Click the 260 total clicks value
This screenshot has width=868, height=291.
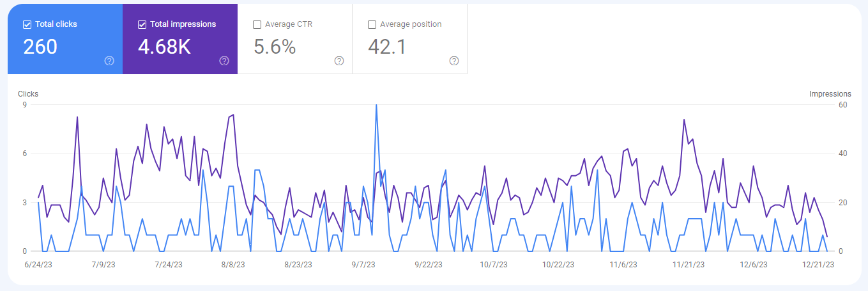coord(40,47)
